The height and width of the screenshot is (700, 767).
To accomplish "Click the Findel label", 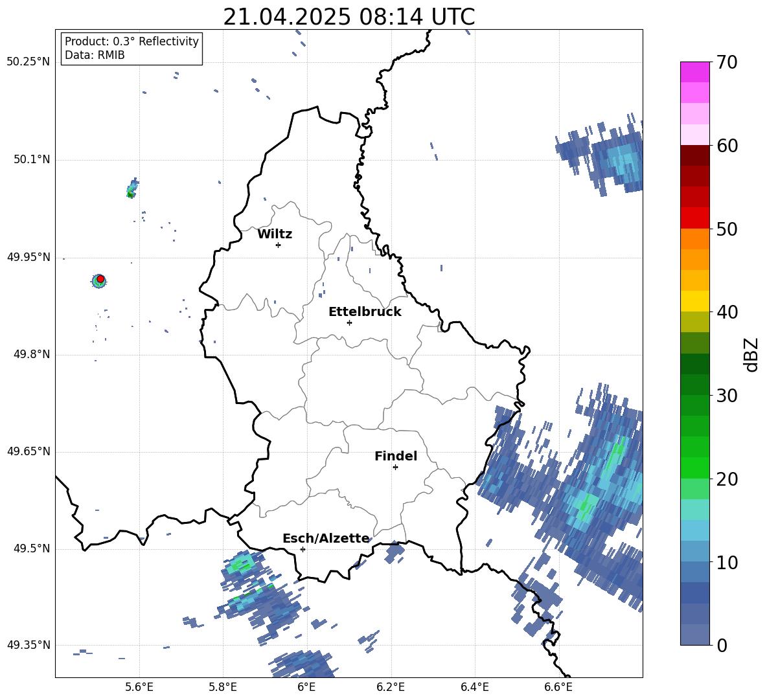I will 396,456.
